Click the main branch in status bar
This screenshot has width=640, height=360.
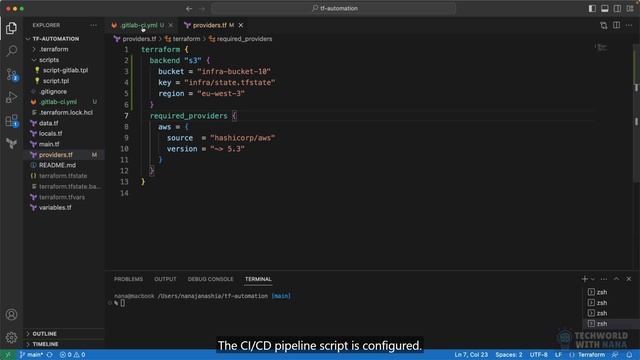pyautogui.click(x=31, y=355)
